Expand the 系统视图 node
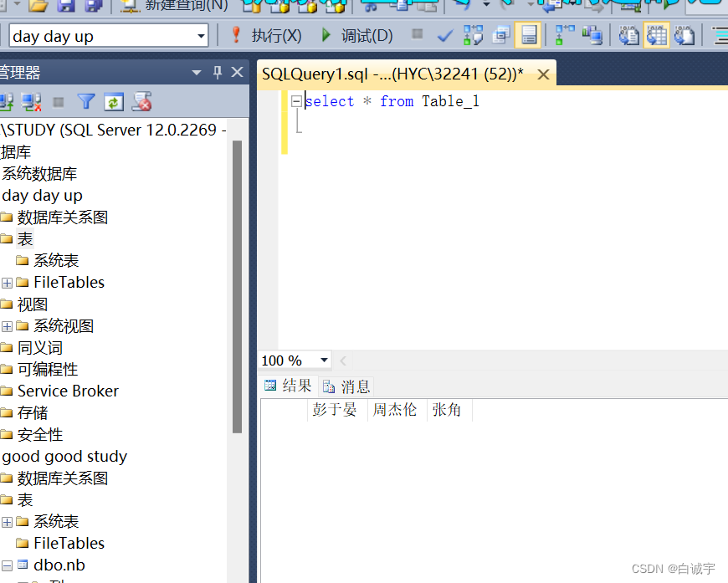This screenshot has height=583, width=728. pos(7,326)
